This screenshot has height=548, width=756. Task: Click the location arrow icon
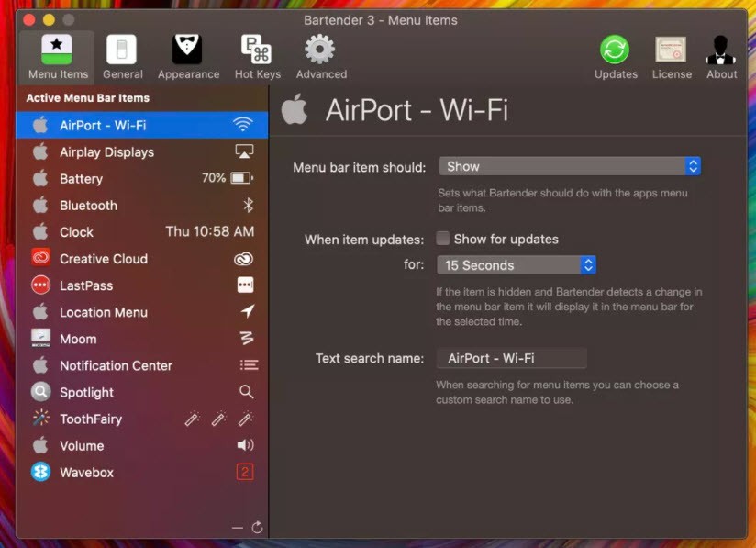[x=248, y=311]
